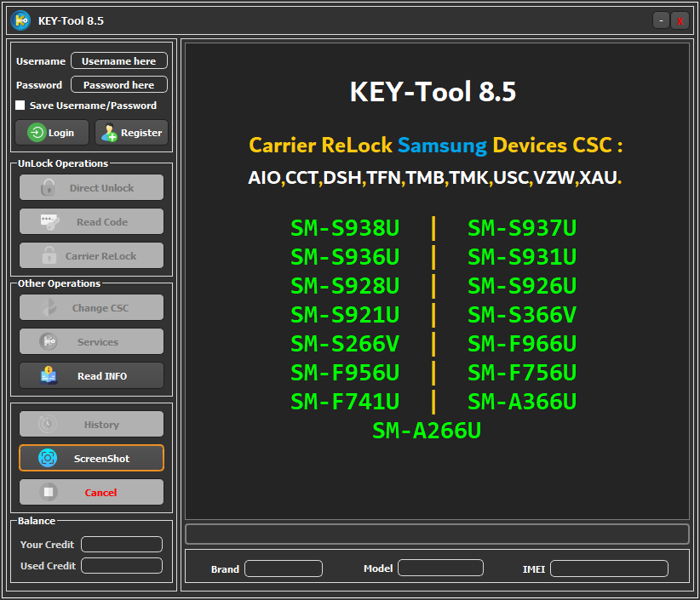The width and height of the screenshot is (700, 600).
Task: Start Direct Unlock operation
Action: pos(91,187)
